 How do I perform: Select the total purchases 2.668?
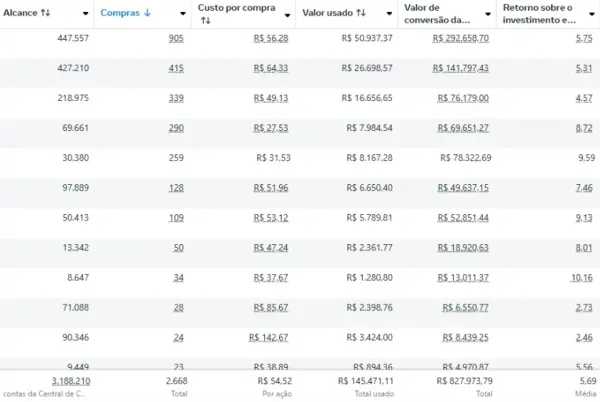177,381
